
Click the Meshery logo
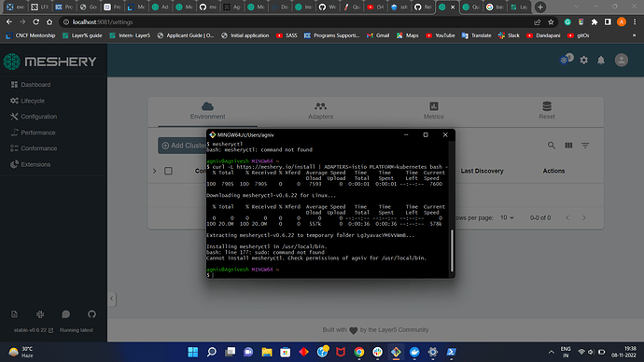pos(49,62)
